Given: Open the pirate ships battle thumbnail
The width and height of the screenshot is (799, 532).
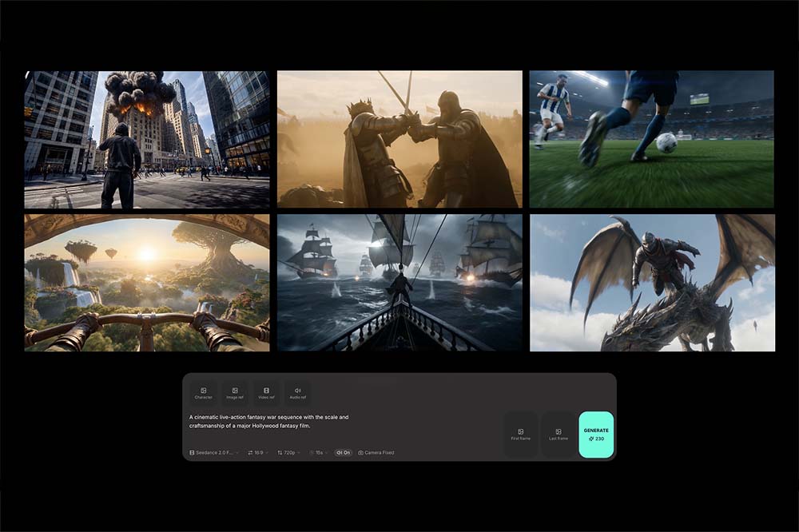Looking at the screenshot, I should point(399,283).
